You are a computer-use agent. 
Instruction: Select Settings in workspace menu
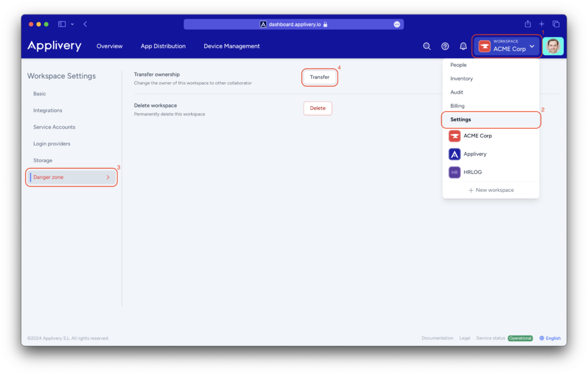pyautogui.click(x=490, y=119)
